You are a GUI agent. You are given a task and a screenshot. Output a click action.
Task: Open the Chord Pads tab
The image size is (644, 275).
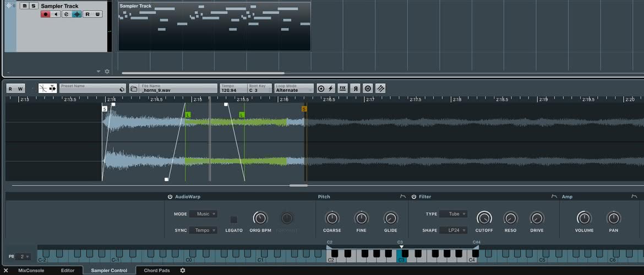[157, 271]
